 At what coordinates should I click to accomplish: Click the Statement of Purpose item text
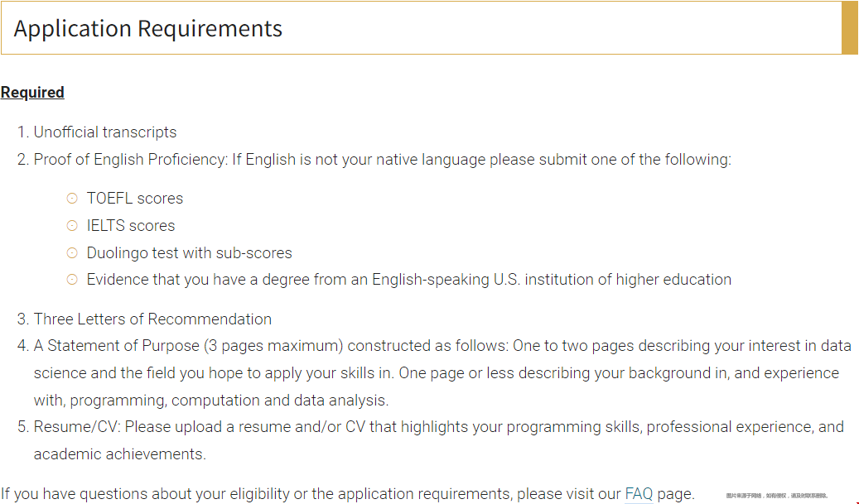(x=434, y=372)
